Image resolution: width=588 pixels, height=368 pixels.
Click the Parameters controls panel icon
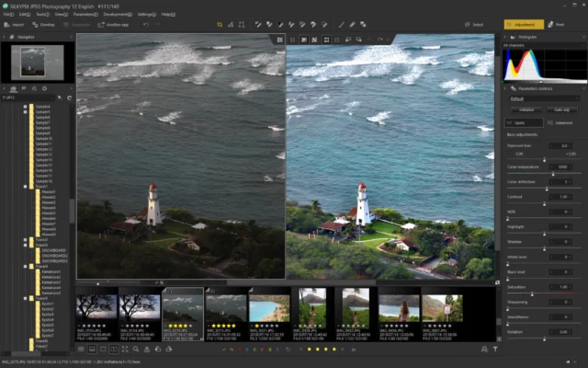513,88
